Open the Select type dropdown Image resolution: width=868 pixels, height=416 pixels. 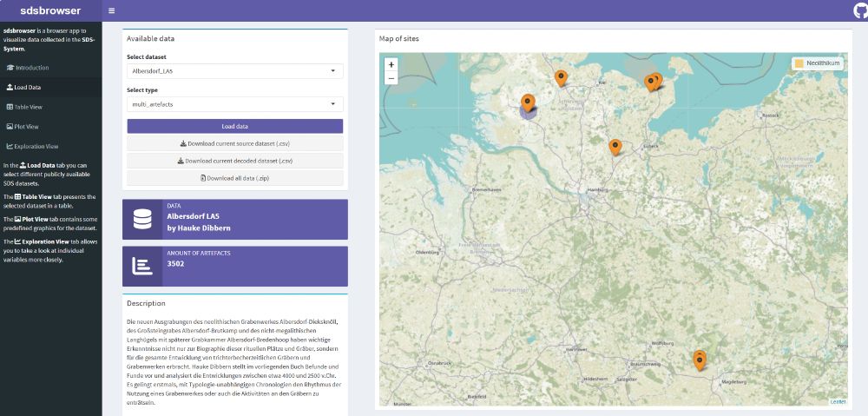(x=235, y=104)
